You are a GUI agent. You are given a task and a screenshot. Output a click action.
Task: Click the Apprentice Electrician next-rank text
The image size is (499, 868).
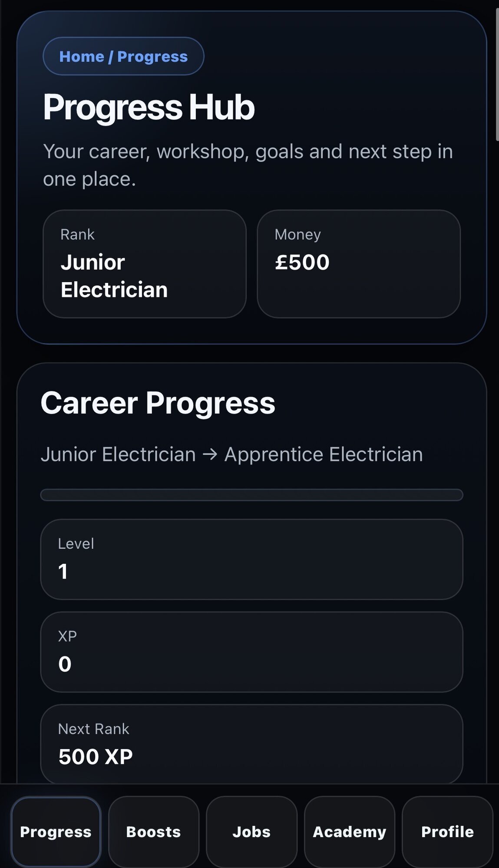tap(324, 455)
